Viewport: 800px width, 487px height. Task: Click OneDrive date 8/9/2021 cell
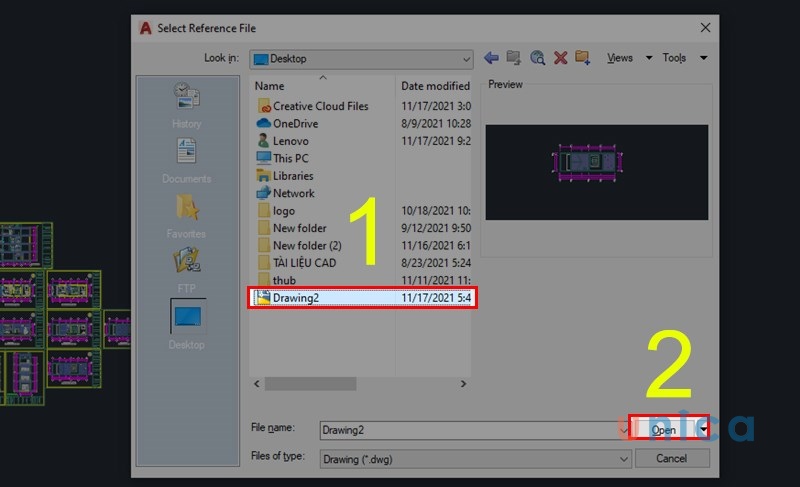coord(436,123)
